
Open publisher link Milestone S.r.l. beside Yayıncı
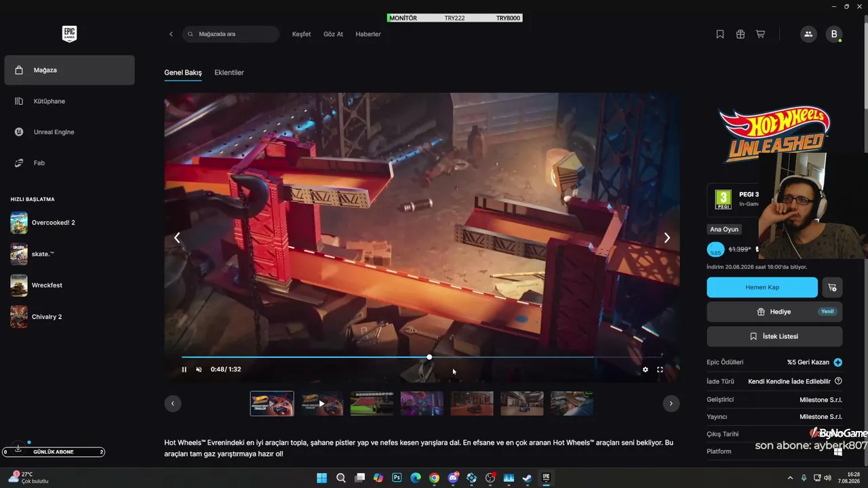(821, 417)
